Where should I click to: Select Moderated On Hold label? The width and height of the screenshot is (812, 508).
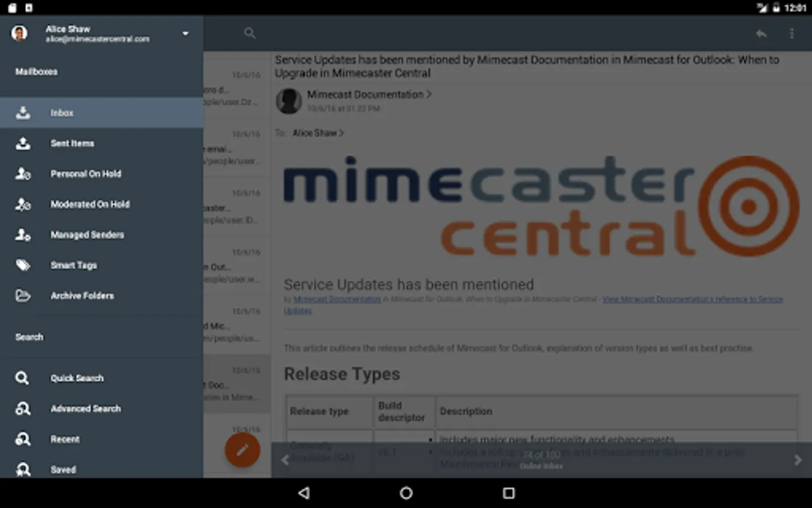pos(90,204)
